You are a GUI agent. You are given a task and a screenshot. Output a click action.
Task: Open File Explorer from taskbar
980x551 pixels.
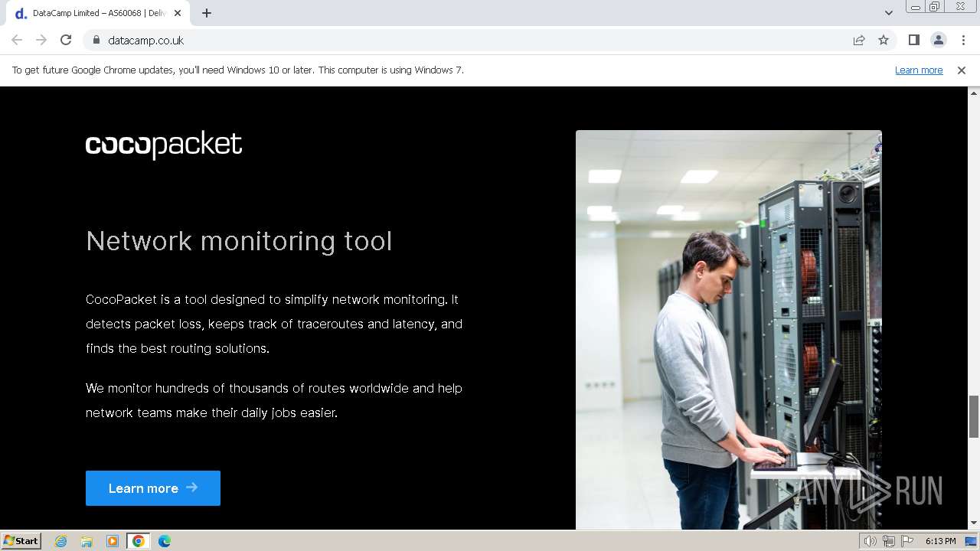tap(87, 541)
